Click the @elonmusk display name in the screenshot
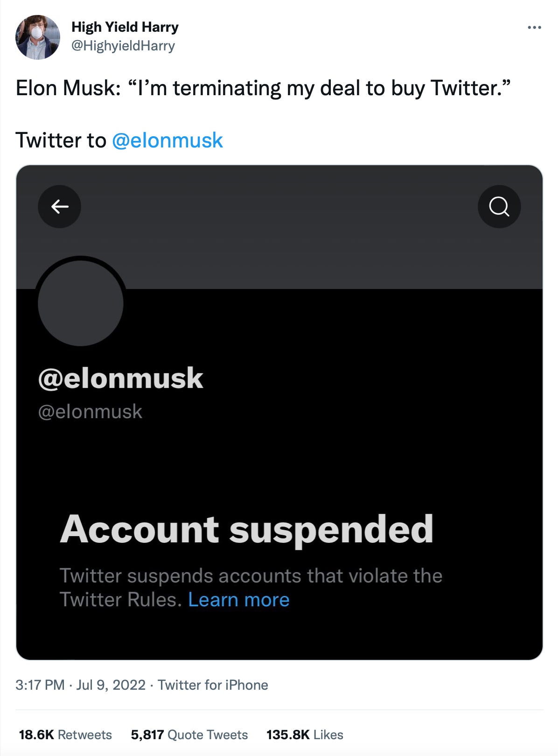Image resolution: width=558 pixels, height=756 pixels. click(x=120, y=378)
